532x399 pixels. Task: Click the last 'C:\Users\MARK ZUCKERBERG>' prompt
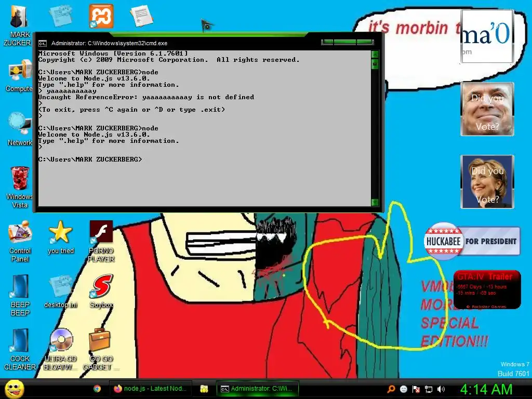click(90, 159)
